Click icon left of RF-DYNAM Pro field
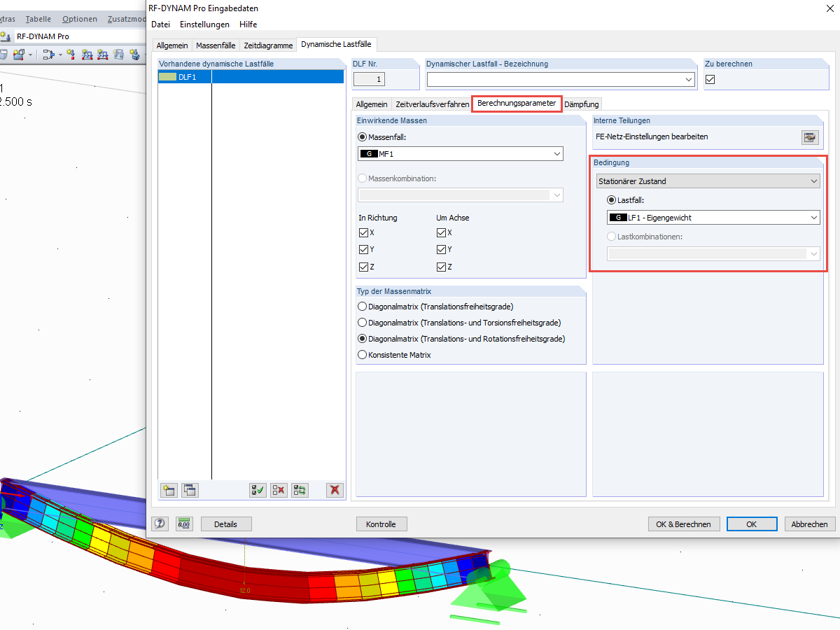 coord(5,36)
